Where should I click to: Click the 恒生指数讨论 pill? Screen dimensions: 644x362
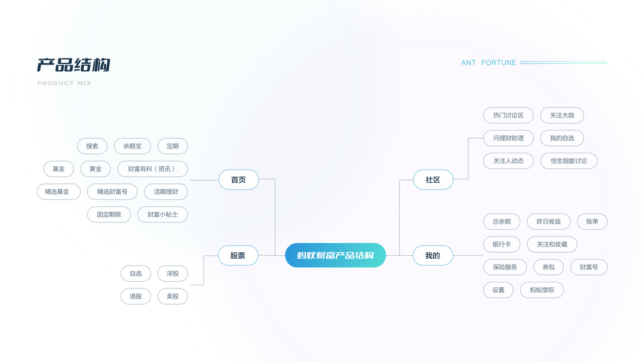pyautogui.click(x=569, y=161)
